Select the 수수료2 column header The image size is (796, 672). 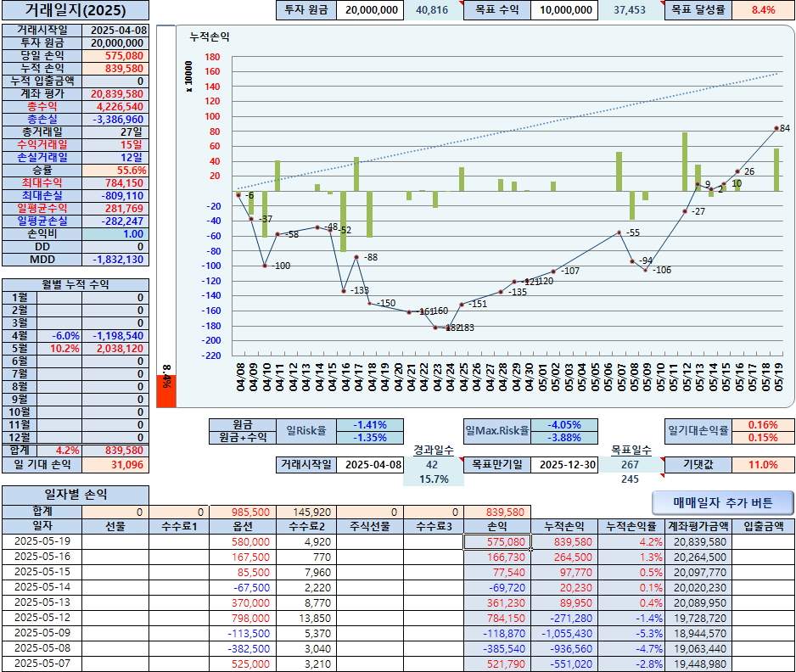pyautogui.click(x=306, y=526)
